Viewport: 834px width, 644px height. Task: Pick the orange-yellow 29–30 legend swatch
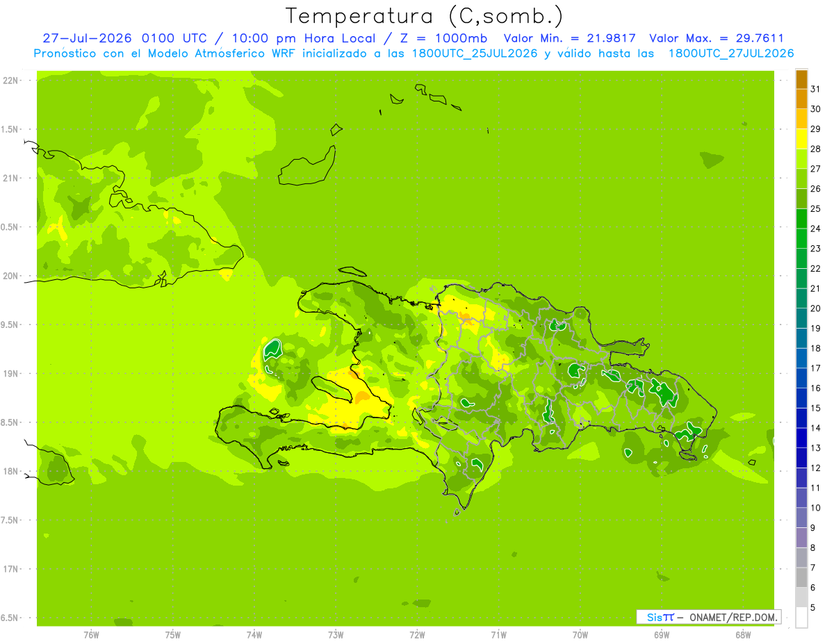(x=801, y=119)
